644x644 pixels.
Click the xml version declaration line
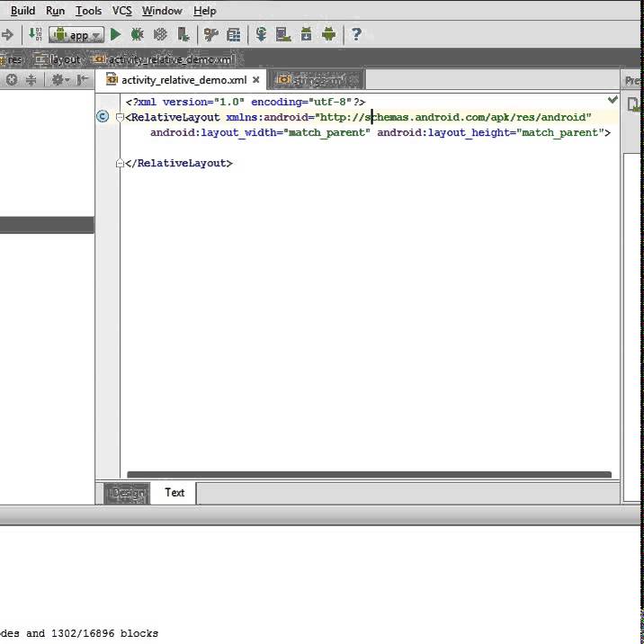[246, 102]
